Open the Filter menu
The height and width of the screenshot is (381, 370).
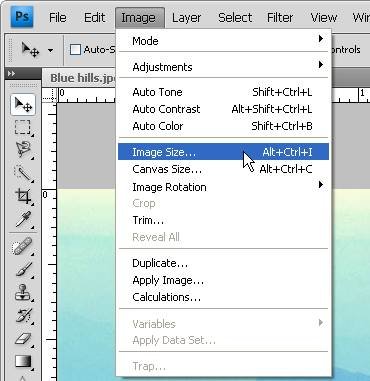click(280, 18)
